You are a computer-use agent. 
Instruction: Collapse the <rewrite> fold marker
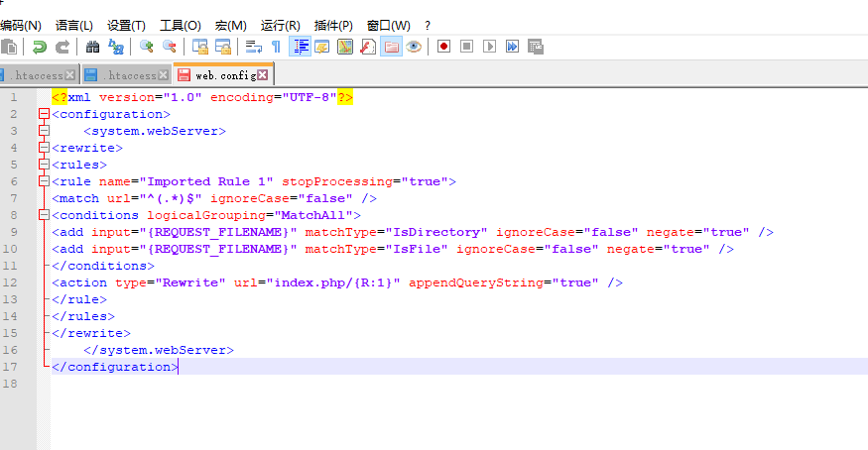pyautogui.click(x=45, y=148)
